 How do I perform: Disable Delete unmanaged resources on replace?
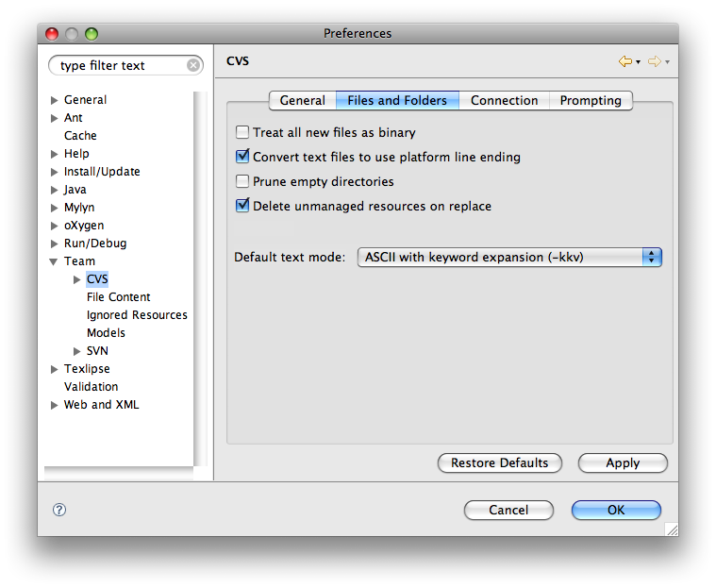point(242,206)
